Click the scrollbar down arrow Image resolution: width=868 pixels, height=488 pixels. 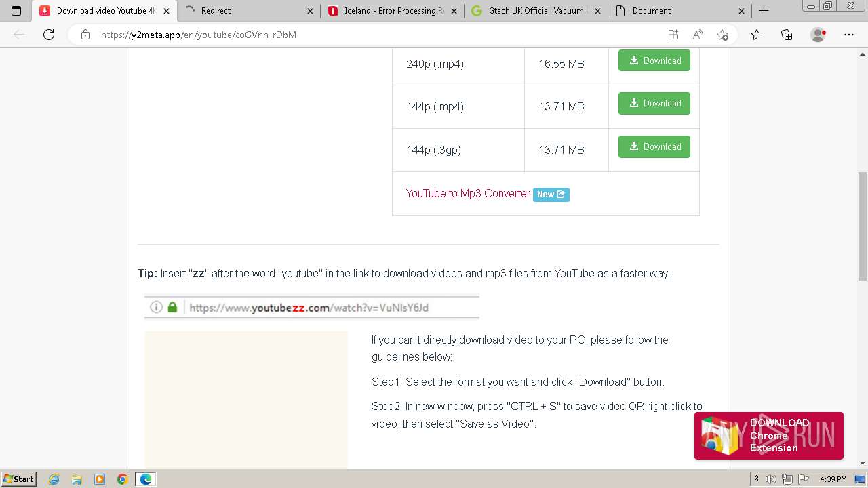point(863,463)
